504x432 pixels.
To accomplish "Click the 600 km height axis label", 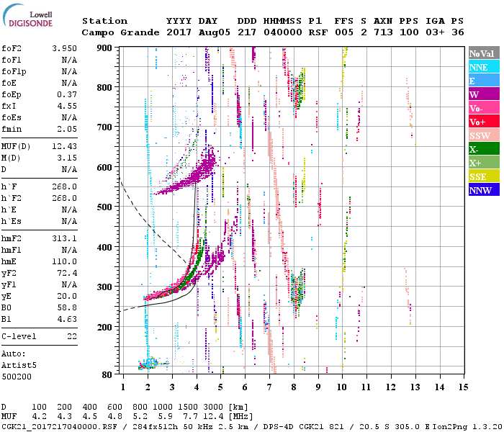I will pos(104,168).
